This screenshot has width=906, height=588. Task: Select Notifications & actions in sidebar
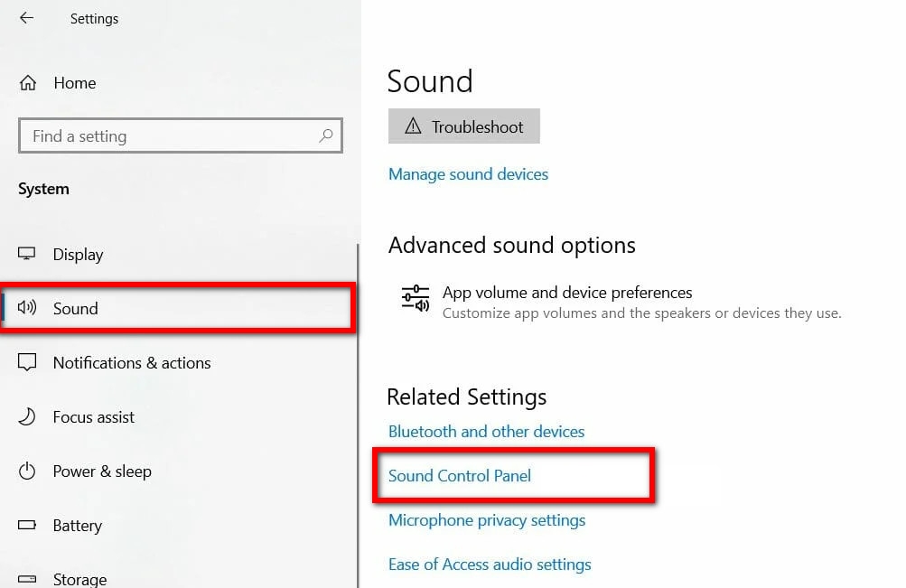click(131, 362)
